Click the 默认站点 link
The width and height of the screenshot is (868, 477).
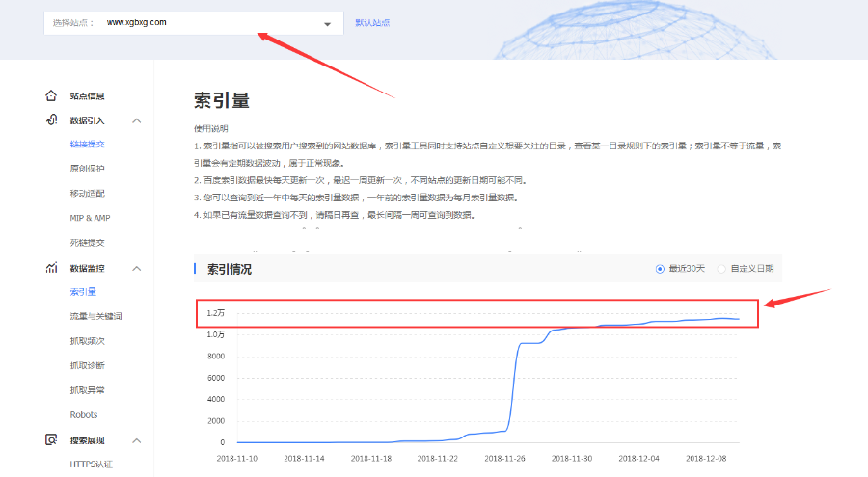pyautogui.click(x=372, y=22)
